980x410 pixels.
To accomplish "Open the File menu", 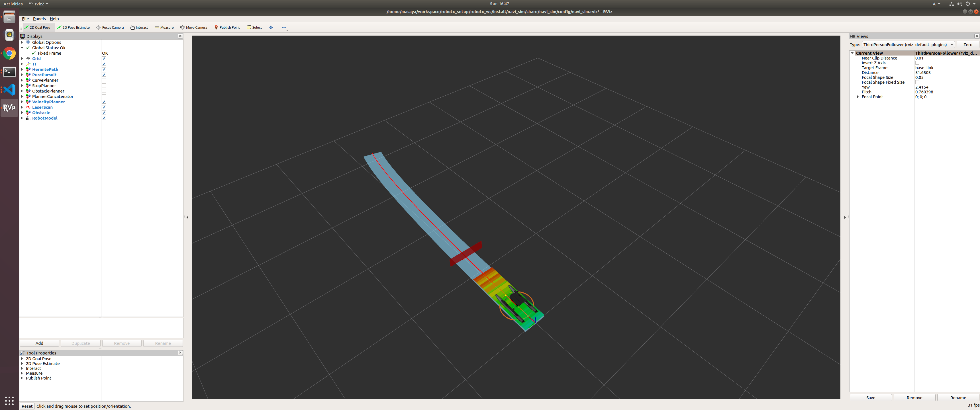I will [x=25, y=19].
